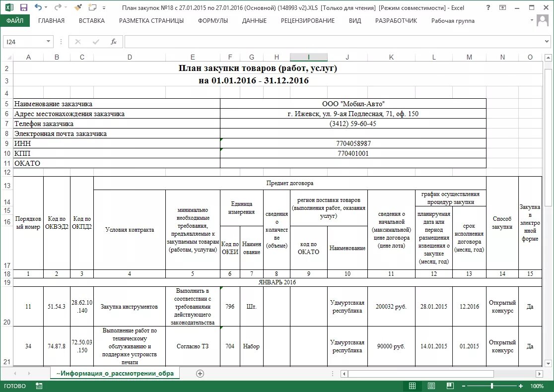Click the Согласно ТЗ cell

click(x=193, y=346)
